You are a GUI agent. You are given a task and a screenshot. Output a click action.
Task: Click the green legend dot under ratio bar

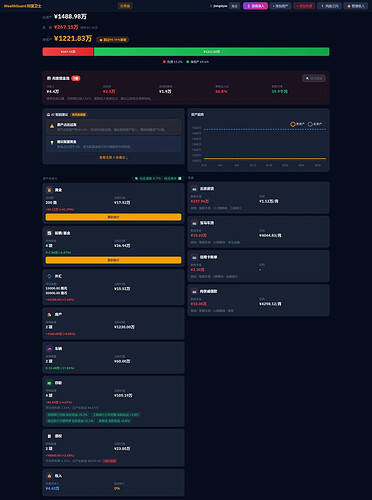pos(188,62)
